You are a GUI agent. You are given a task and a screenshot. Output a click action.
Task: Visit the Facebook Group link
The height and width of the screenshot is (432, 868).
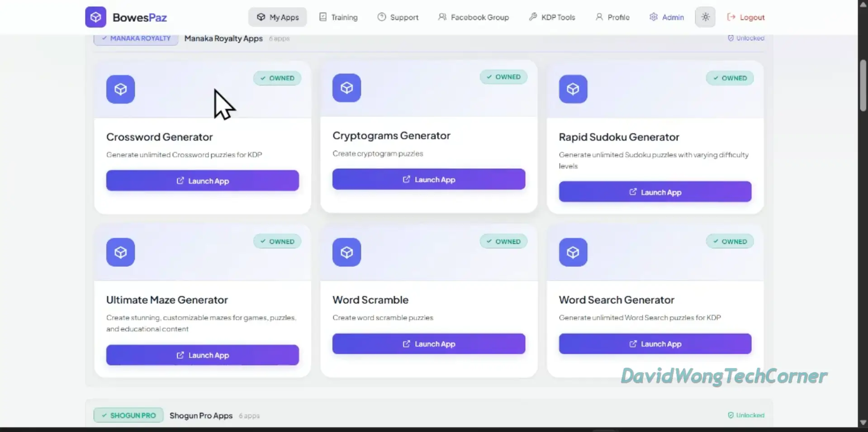point(473,17)
